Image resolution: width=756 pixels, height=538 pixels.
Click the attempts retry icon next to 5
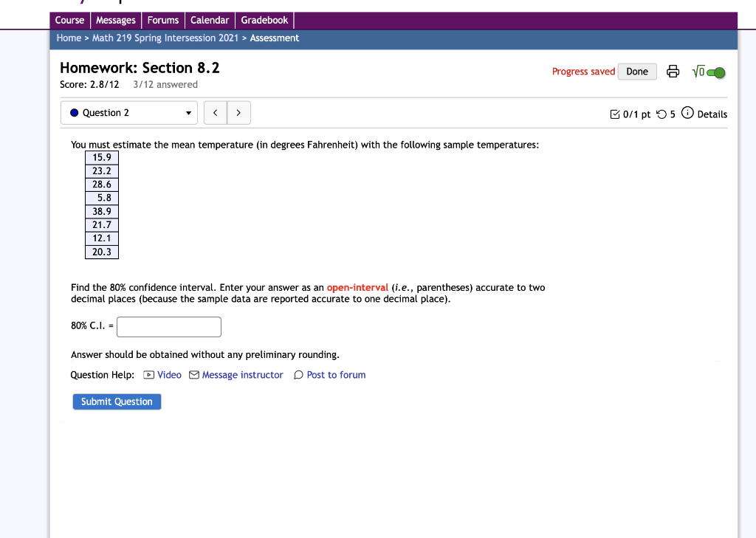[x=663, y=114]
